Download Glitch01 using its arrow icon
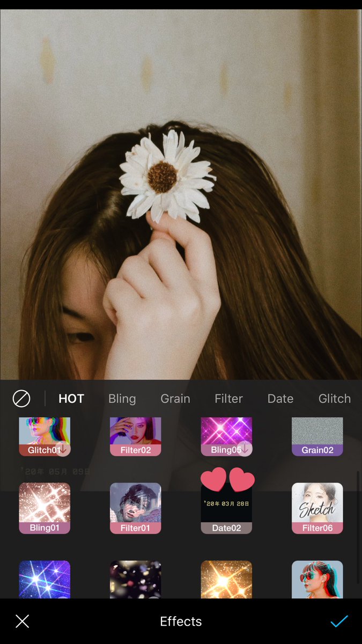 coord(63,449)
